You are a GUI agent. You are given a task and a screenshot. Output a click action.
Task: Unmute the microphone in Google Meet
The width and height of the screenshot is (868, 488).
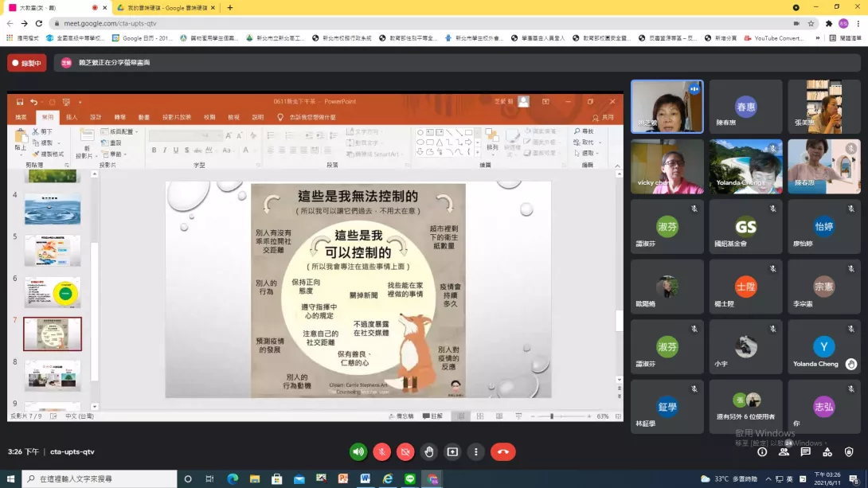tap(381, 452)
